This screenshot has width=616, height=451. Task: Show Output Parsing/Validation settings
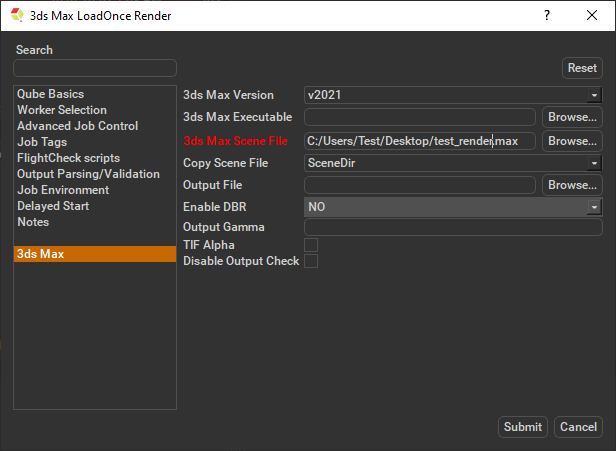[88, 174]
